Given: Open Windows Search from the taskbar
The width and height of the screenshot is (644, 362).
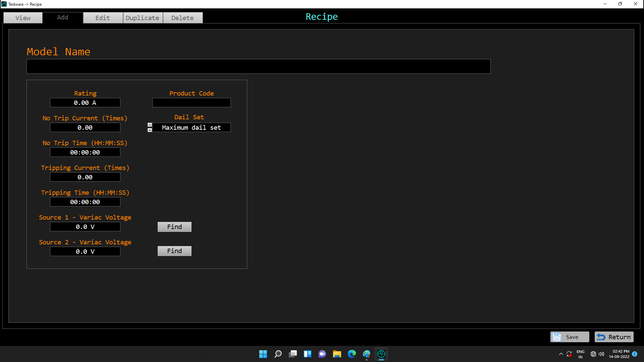Looking at the screenshot, I should (278, 354).
